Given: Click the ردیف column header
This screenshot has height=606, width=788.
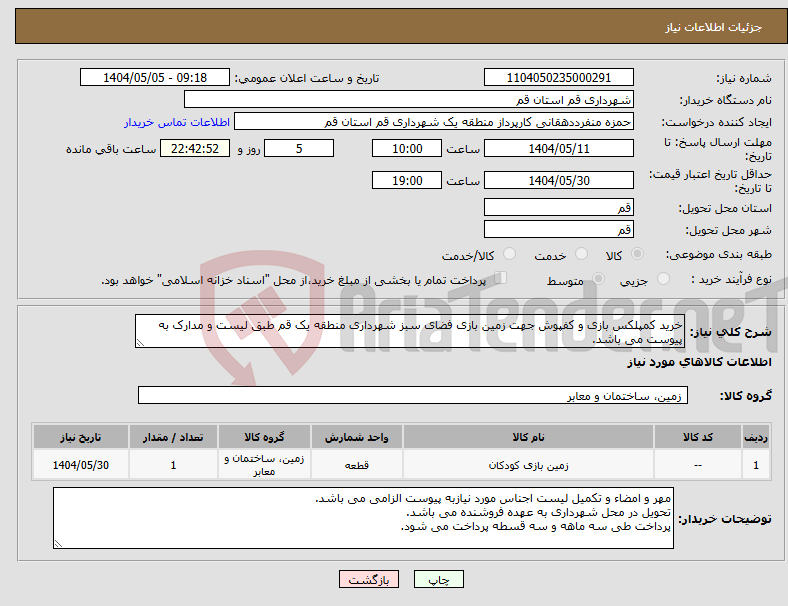Looking at the screenshot, I should [756, 437].
